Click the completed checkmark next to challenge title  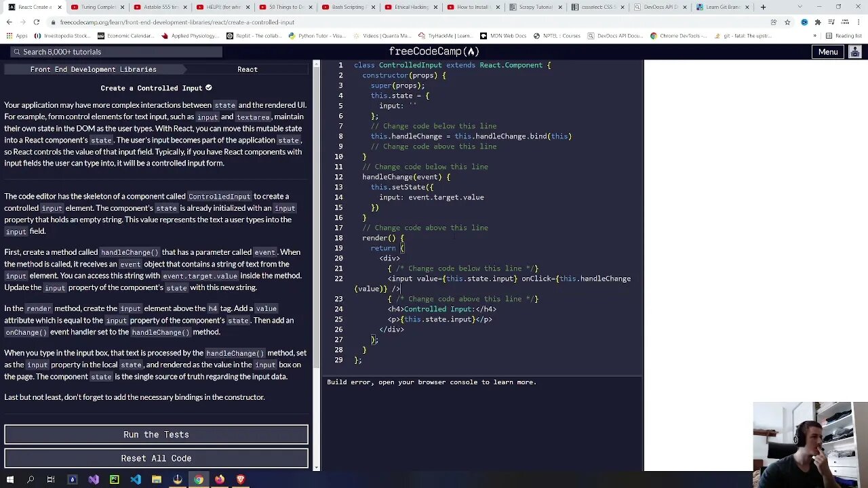[208, 87]
